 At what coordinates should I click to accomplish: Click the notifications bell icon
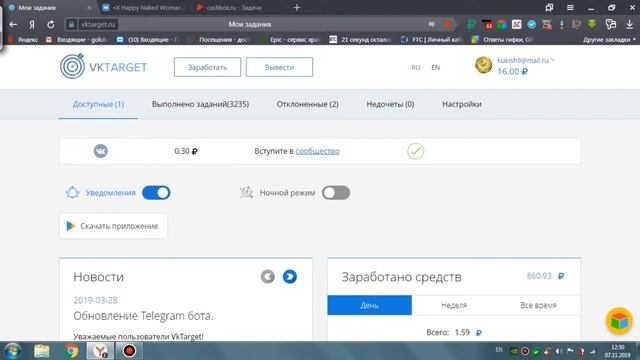click(x=72, y=193)
